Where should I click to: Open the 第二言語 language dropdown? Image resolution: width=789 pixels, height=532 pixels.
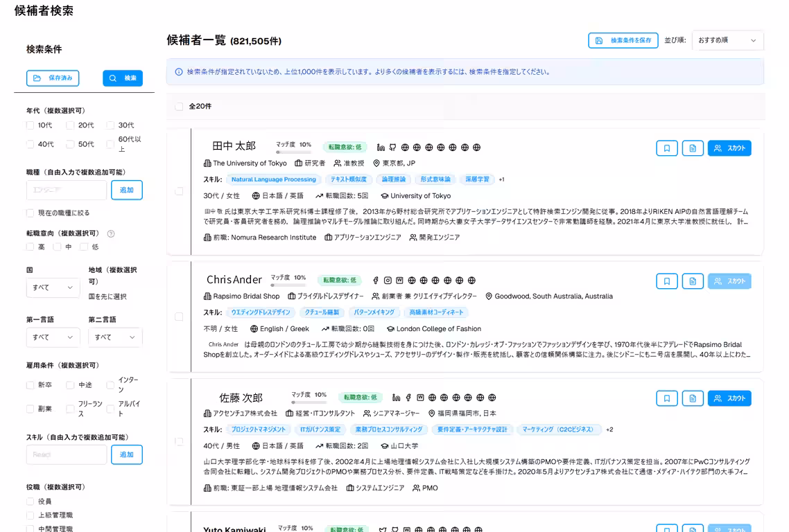[114, 337]
